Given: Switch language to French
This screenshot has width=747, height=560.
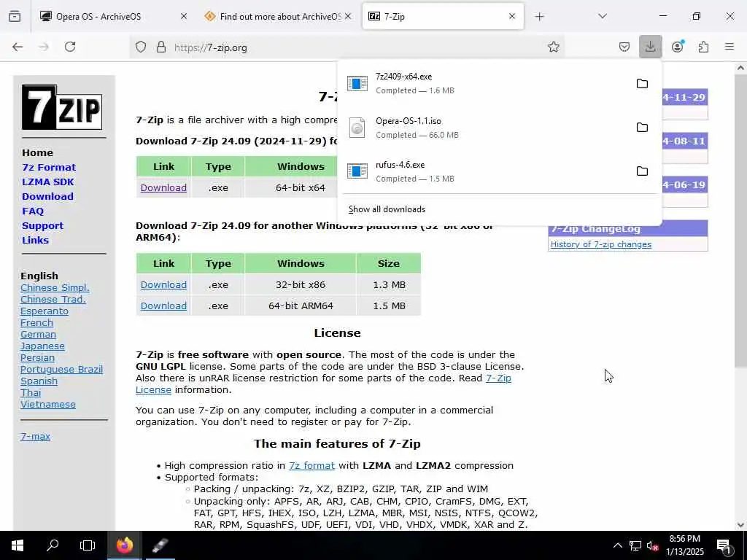Looking at the screenshot, I should (36, 323).
